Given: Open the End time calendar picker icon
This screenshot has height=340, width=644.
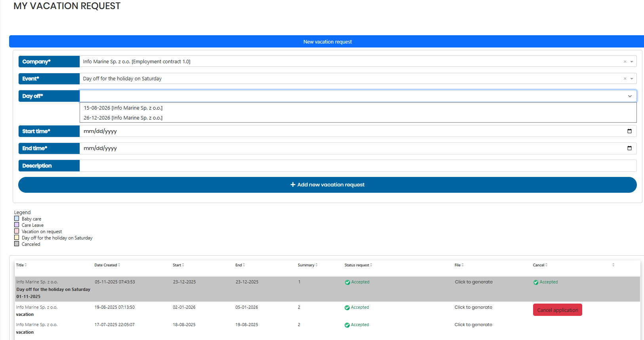Looking at the screenshot, I should click(629, 148).
